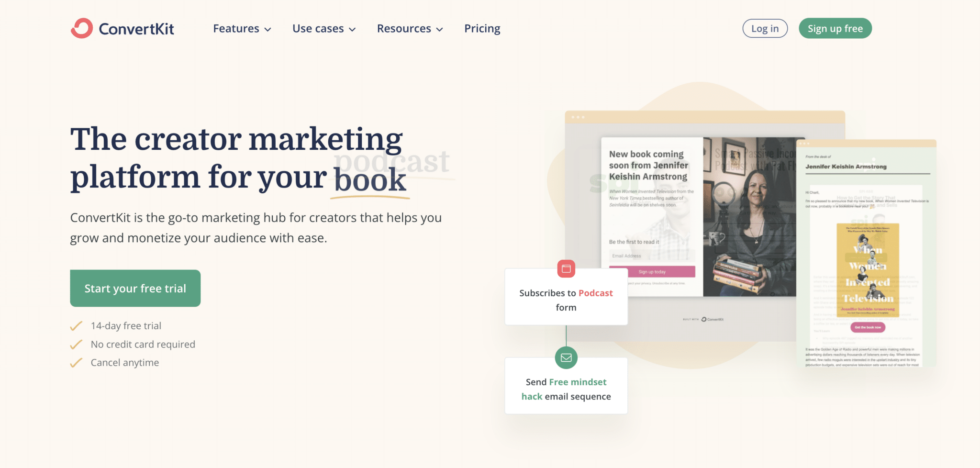Click the red form icon above Subscribes card
The width and height of the screenshot is (980, 468).
(566, 268)
